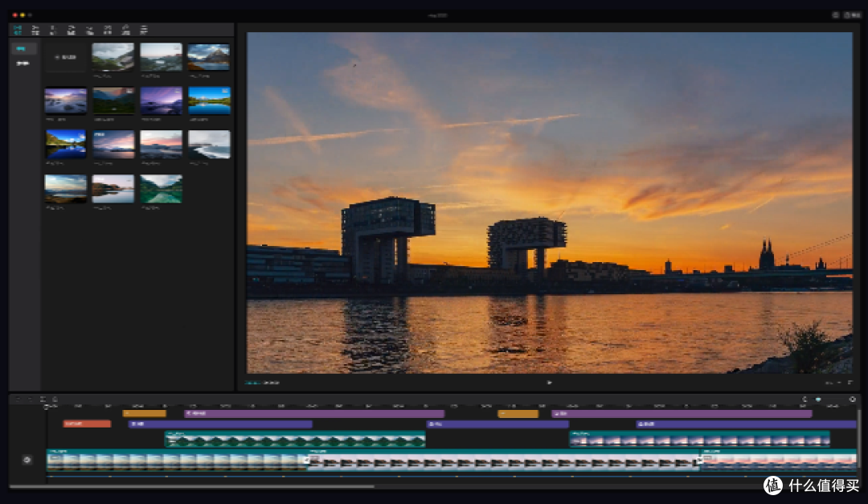Choose the brown headland reflected in water thumbnail
Image resolution: width=868 pixels, height=504 pixels.
click(113, 189)
